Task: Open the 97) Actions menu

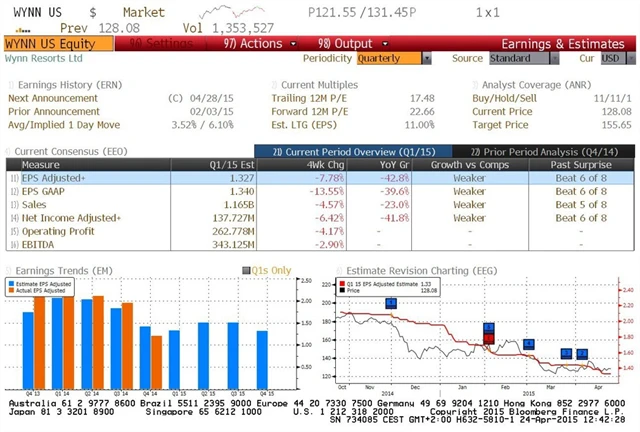Action: click(x=250, y=44)
